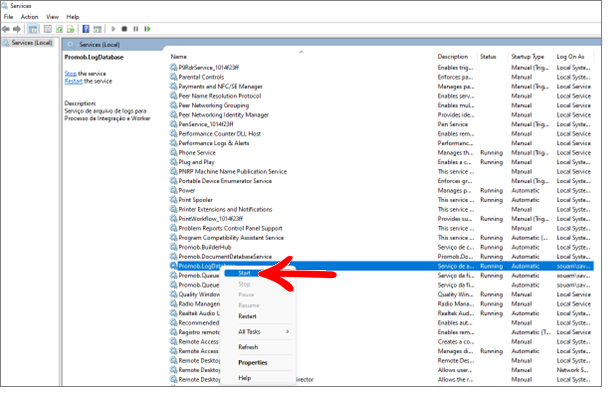This screenshot has height=394, width=616.
Task: Click the blue Help toolbar icon
Action: coord(86,29)
